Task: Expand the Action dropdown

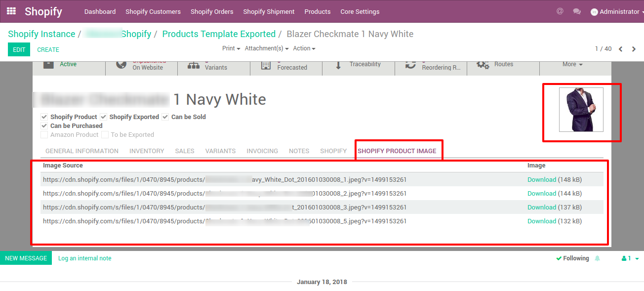Action: click(304, 48)
